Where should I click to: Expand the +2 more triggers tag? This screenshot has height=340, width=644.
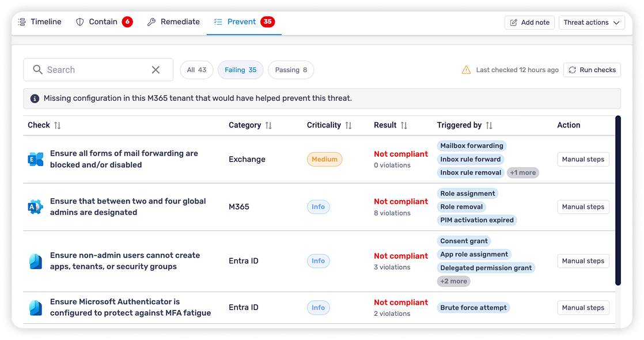click(x=453, y=281)
